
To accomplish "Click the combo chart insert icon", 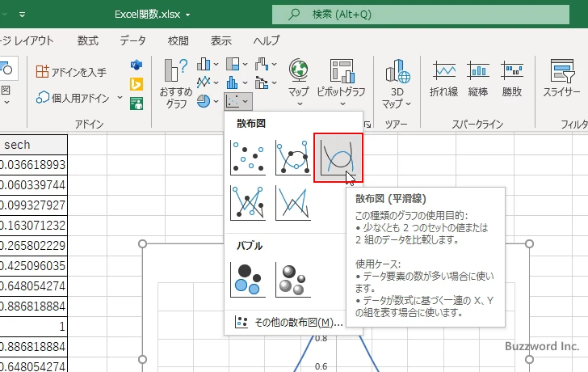I will 262,82.
